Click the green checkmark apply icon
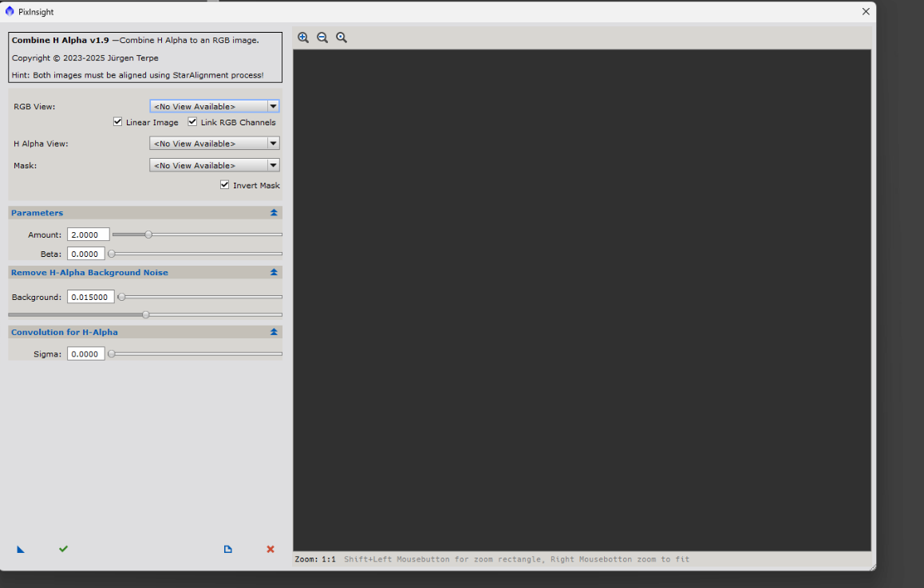Viewport: 924px width, 588px height. [64, 549]
